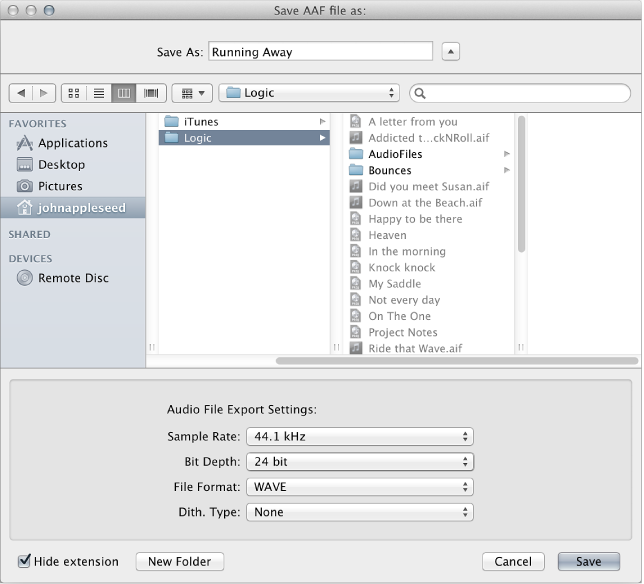Click 'Down at the Beach.aif' file
Screen dimensions: 644x584
coord(429,203)
